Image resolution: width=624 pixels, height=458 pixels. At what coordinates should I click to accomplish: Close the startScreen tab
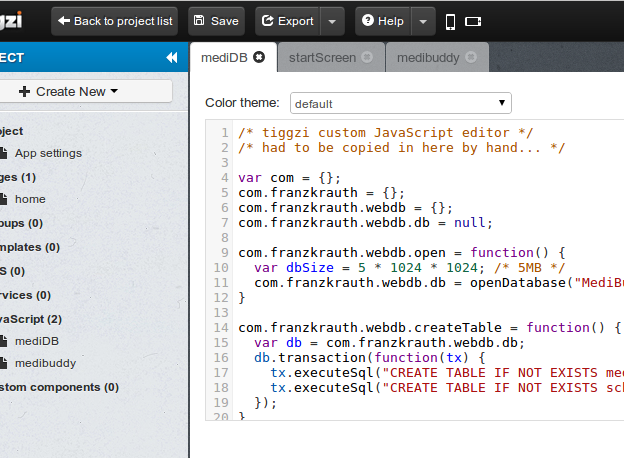(x=367, y=57)
